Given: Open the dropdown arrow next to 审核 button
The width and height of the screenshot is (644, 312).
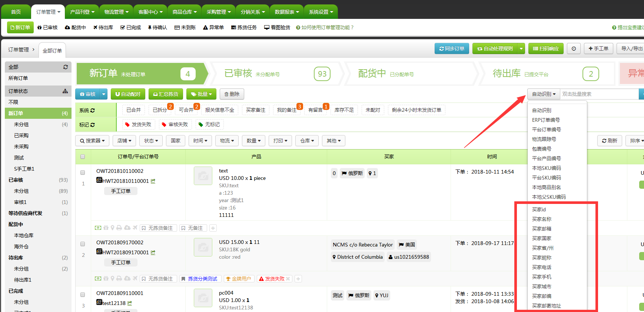Looking at the screenshot, I should pyautogui.click(x=104, y=94).
